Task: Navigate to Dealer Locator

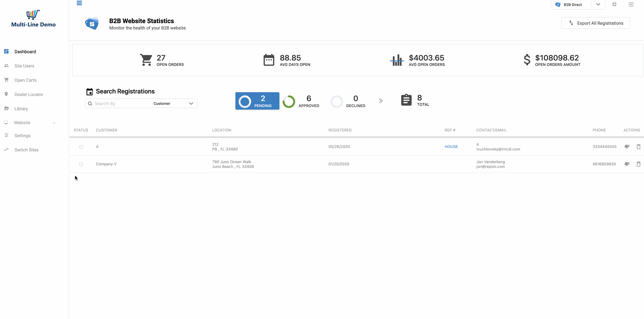Action: pos(29,94)
